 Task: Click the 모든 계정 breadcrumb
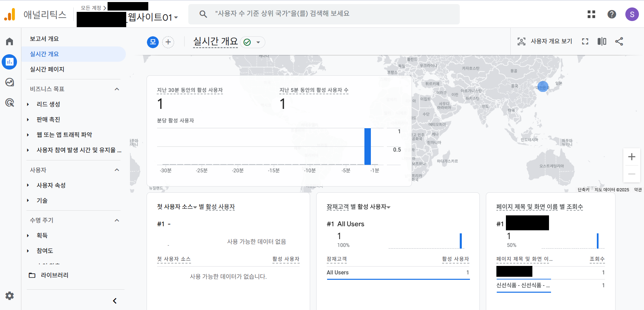(91, 7)
